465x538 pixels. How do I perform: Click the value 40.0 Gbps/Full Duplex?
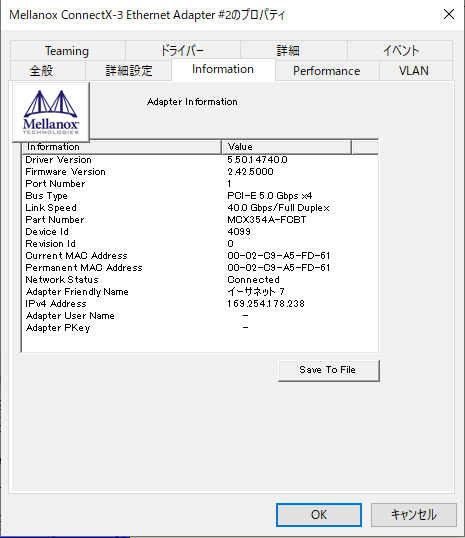click(x=278, y=208)
